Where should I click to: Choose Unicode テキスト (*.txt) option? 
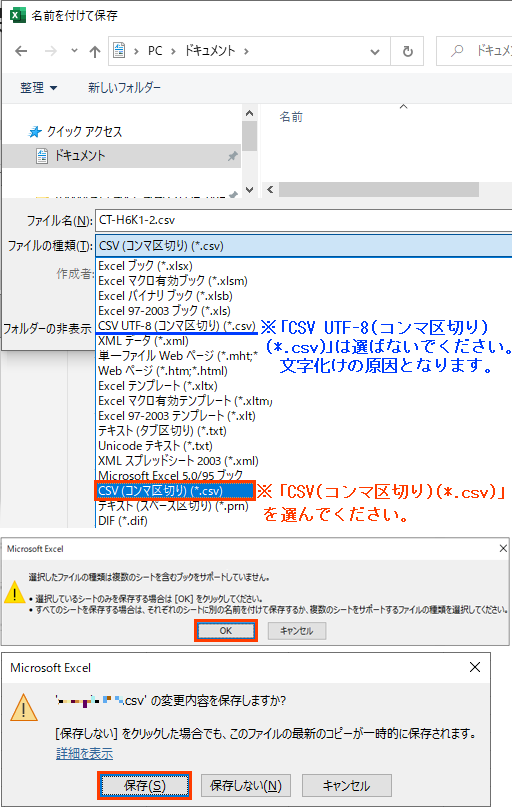[x=155, y=445]
